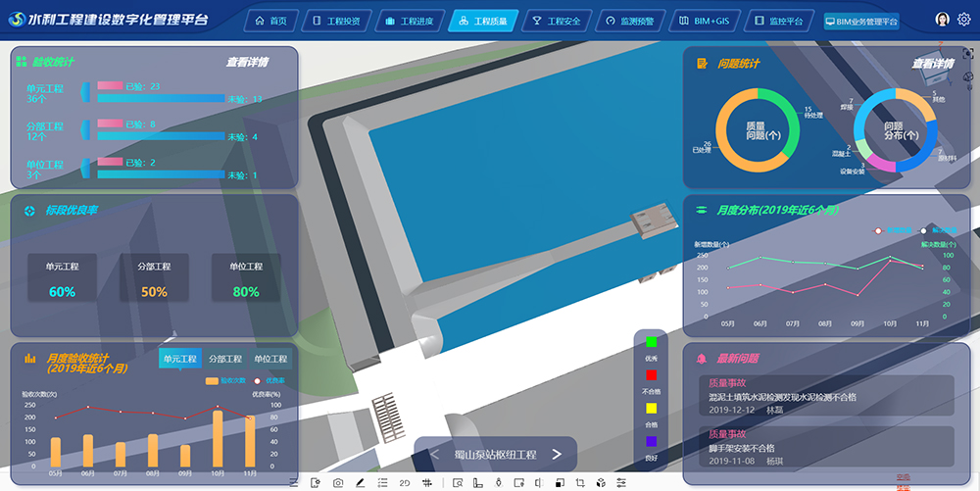Click the camera screenshot icon in bottom toolbar

click(338, 483)
